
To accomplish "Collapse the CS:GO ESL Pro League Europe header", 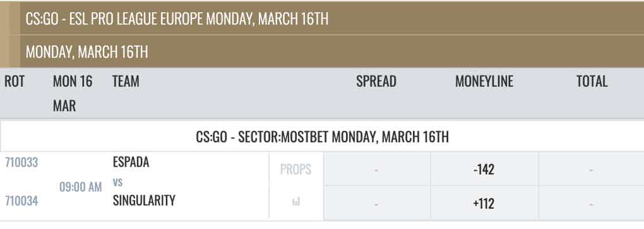I will (332, 18).
